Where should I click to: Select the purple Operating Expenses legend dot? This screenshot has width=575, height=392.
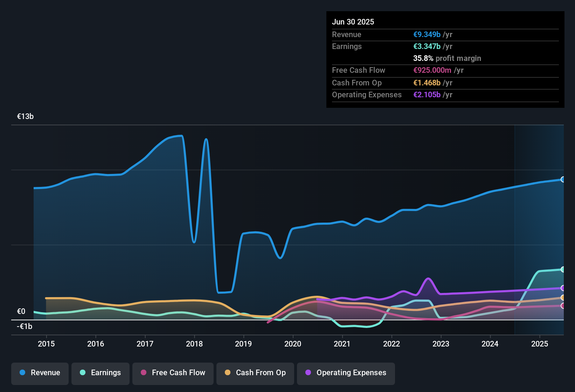308,373
